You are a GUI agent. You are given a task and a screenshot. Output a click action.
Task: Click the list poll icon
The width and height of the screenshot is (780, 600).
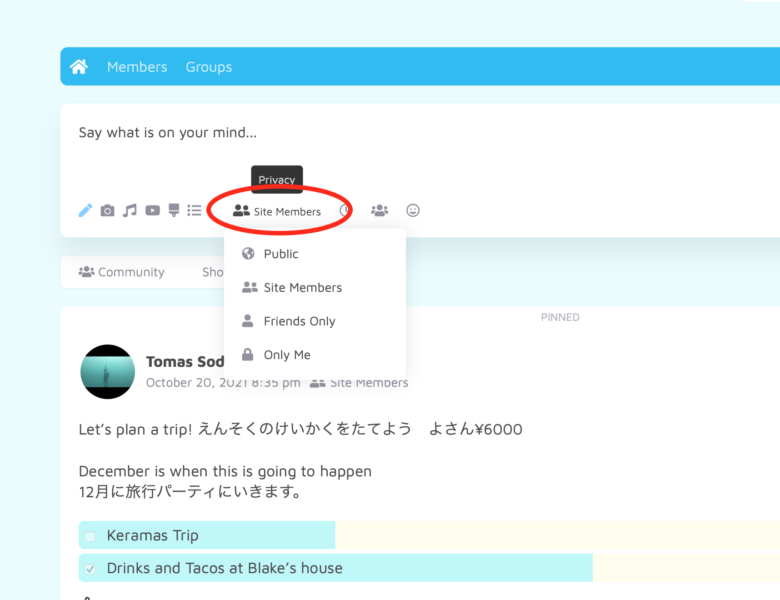(x=194, y=211)
